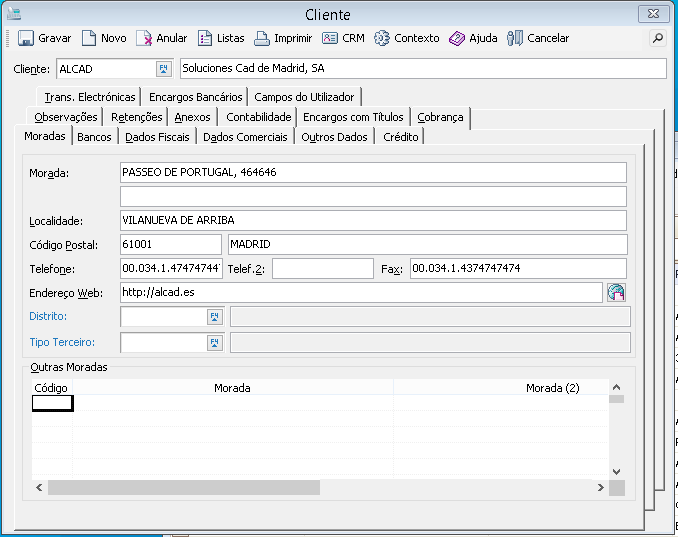The image size is (678, 537).
Task: Click the grid scroll-up arrow
Action: [x=617, y=387]
